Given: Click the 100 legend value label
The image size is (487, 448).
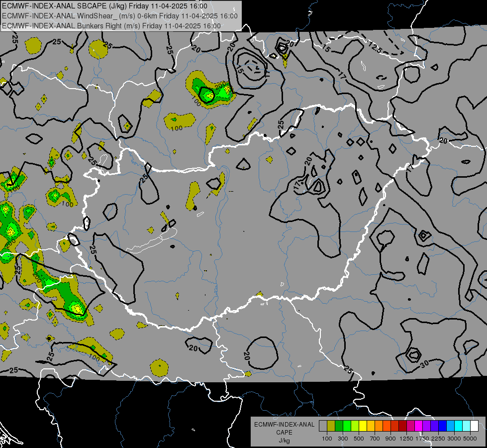Looking at the screenshot, I should [x=327, y=439].
